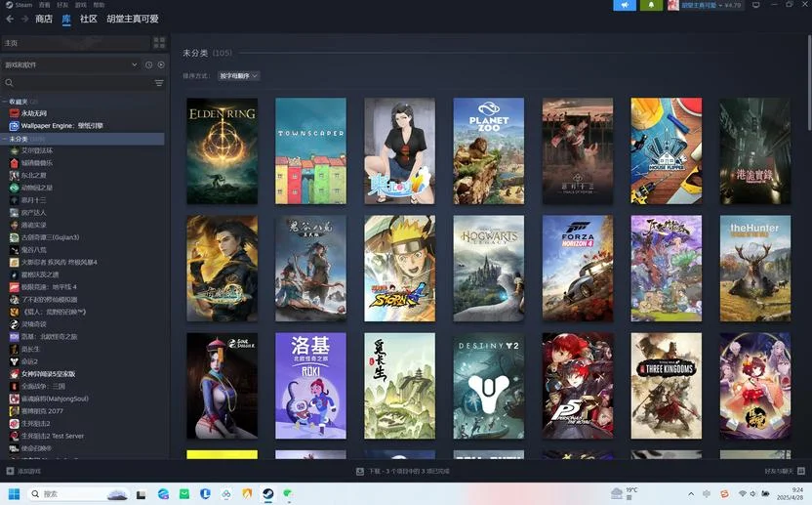Open the 添加游戏 plus button
This screenshot has height=505, width=812.
point(22,471)
